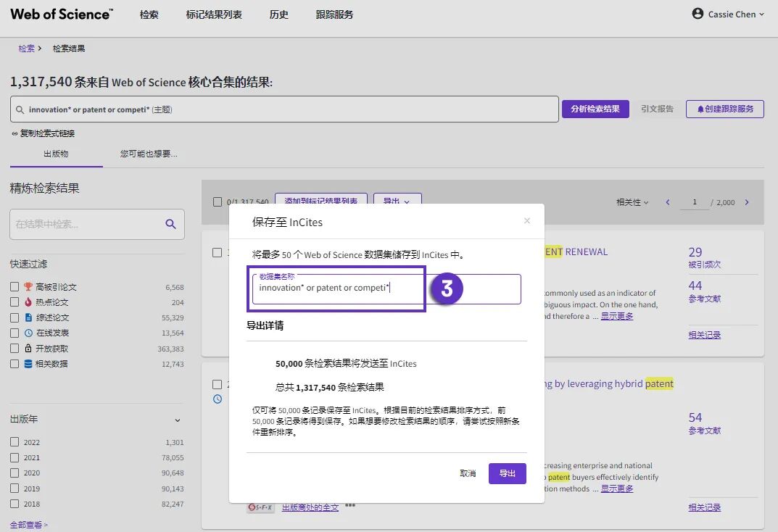
Task: Click the highly cited papers trophy icon
Action: [x=28, y=286]
